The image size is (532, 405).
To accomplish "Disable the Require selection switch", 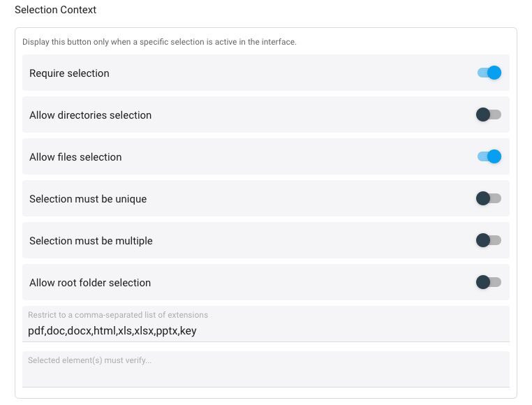I will 489,73.
